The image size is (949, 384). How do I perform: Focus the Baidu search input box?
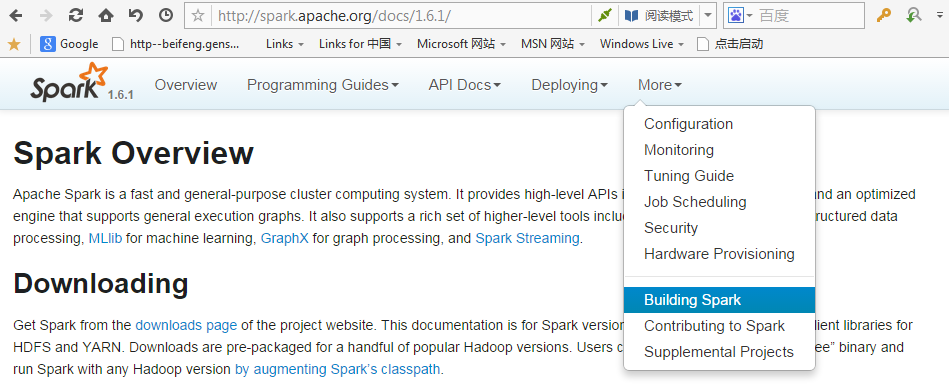810,16
